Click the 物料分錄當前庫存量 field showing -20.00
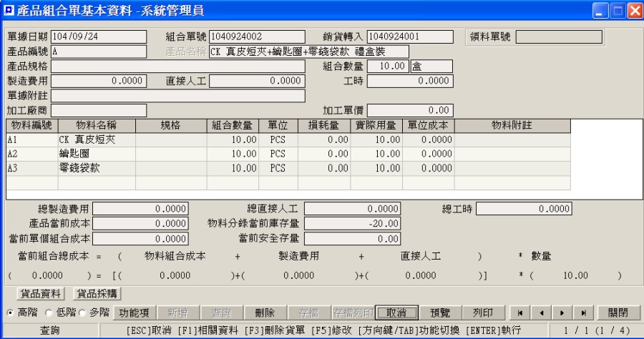Screen dimensions: 644x339 click(x=352, y=224)
